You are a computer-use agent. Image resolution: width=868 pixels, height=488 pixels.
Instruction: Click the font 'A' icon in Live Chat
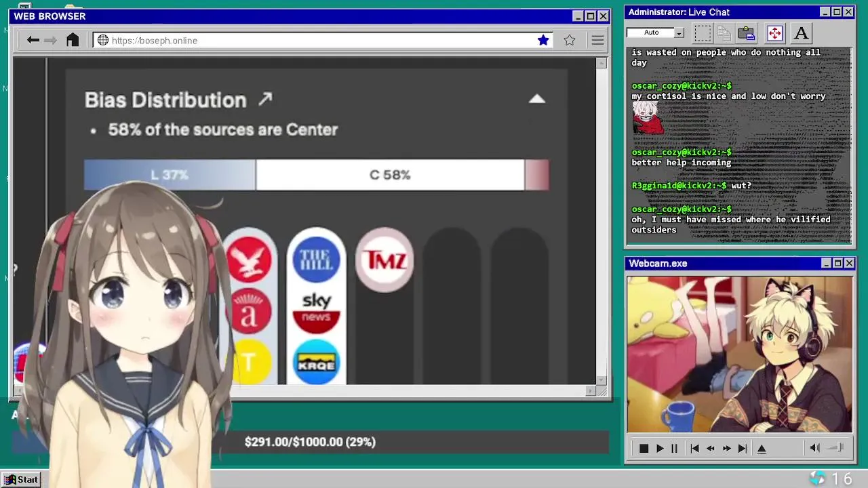(x=801, y=33)
